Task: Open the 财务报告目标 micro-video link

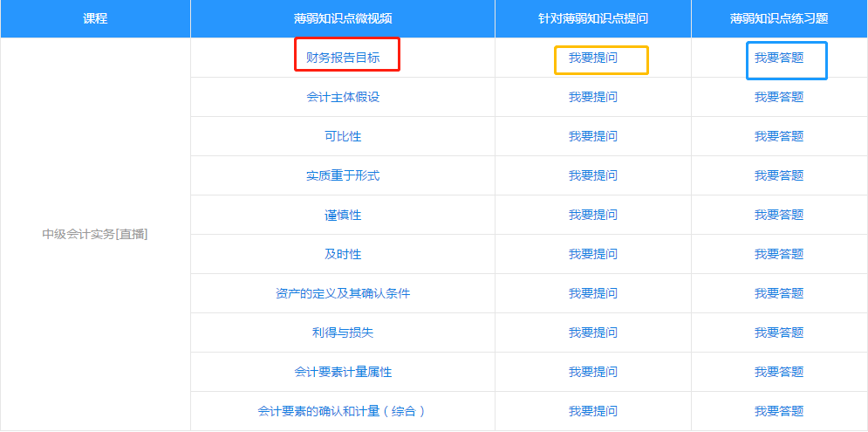Action: click(343, 58)
